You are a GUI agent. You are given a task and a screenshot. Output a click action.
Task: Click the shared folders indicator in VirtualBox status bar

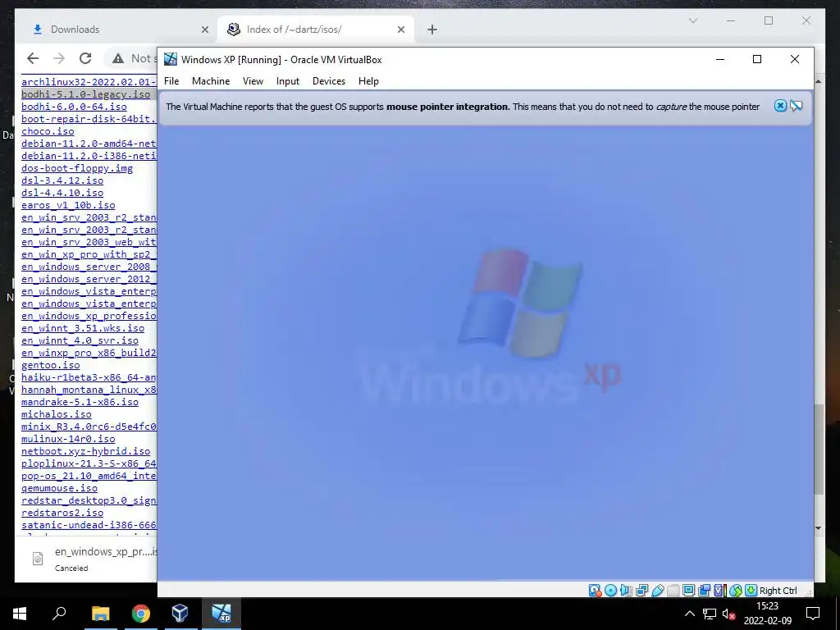[673, 591]
